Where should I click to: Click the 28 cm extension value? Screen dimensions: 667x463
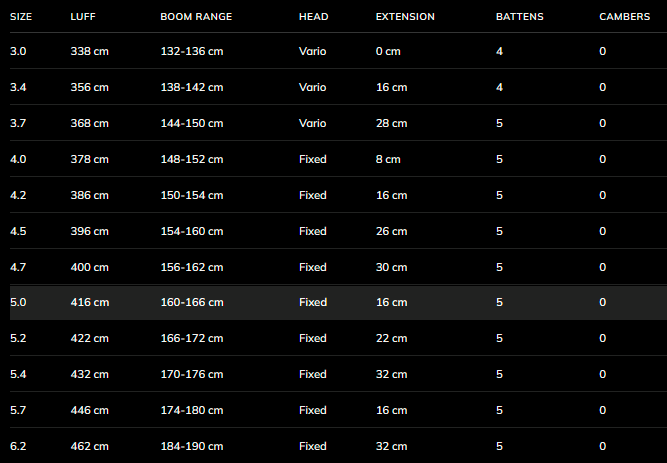point(392,123)
